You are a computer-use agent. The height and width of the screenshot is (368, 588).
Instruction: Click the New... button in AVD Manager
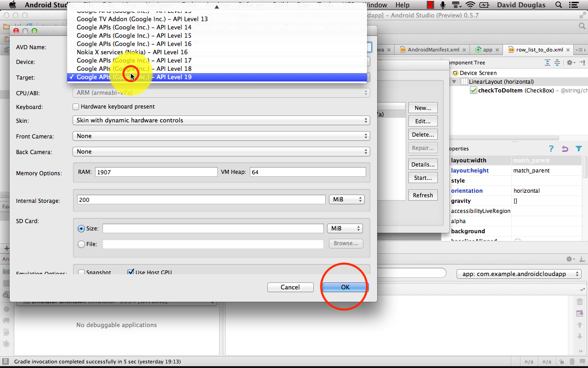pos(423,108)
